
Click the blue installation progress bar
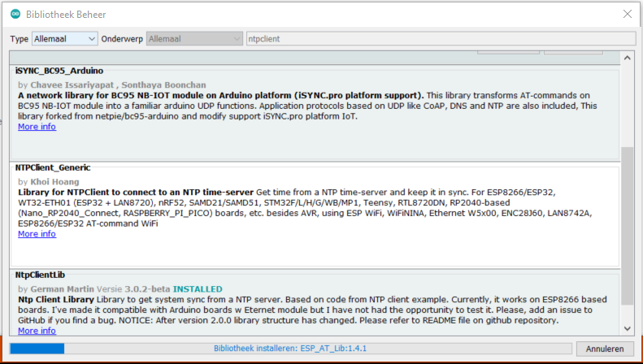(x=37, y=349)
